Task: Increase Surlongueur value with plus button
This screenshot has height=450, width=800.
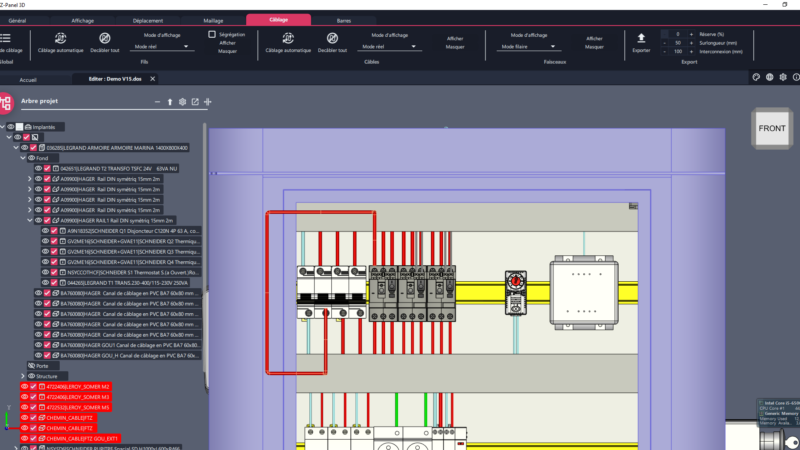Action: 690,43
